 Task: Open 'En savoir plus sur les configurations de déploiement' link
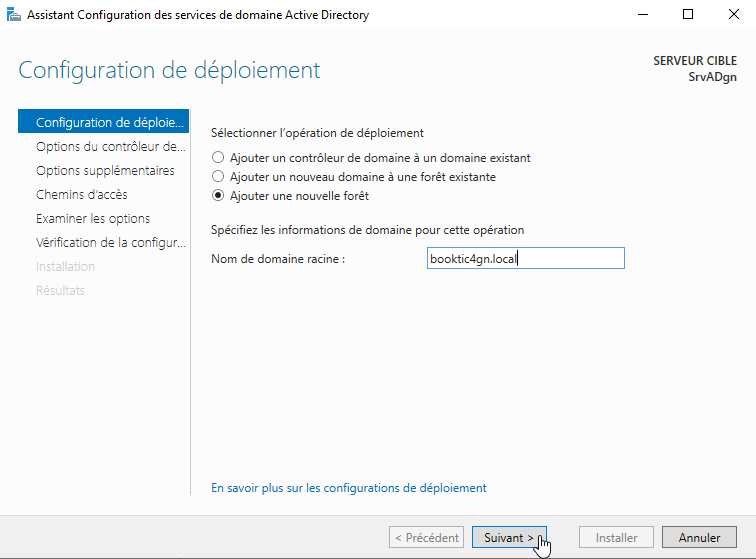coord(349,488)
